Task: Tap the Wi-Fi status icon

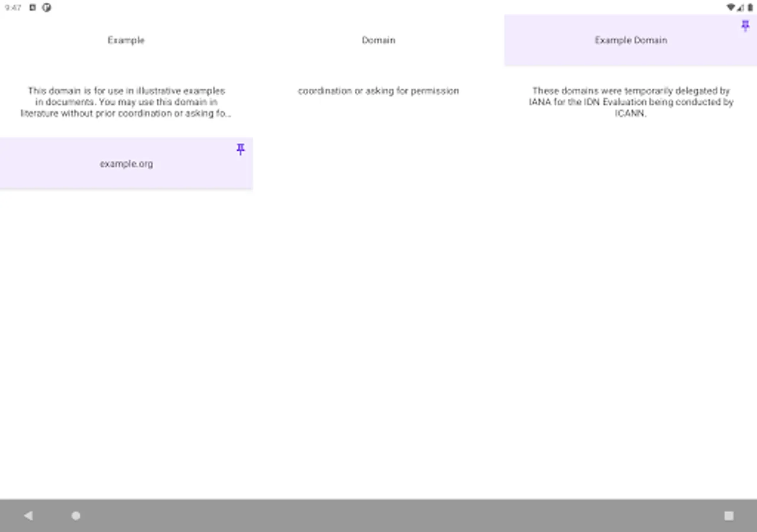Action: pyautogui.click(x=731, y=8)
